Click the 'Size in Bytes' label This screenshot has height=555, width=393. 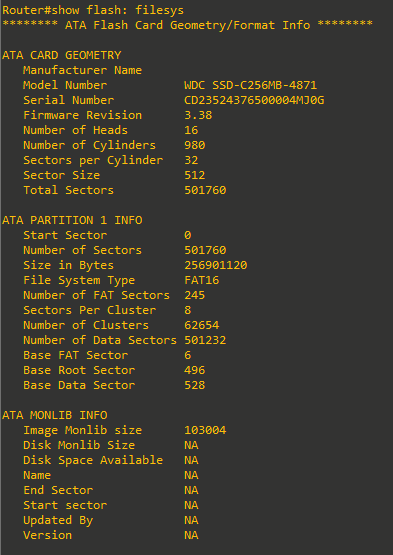point(69,265)
